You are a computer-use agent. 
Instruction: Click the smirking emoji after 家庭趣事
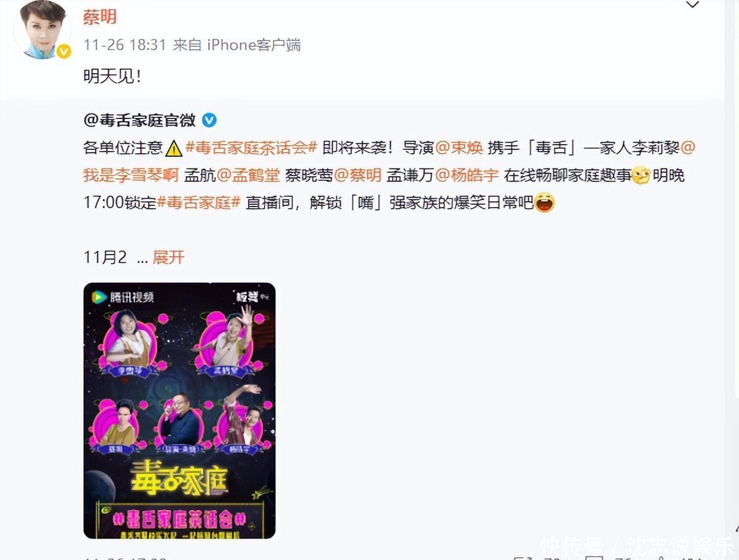641,176
